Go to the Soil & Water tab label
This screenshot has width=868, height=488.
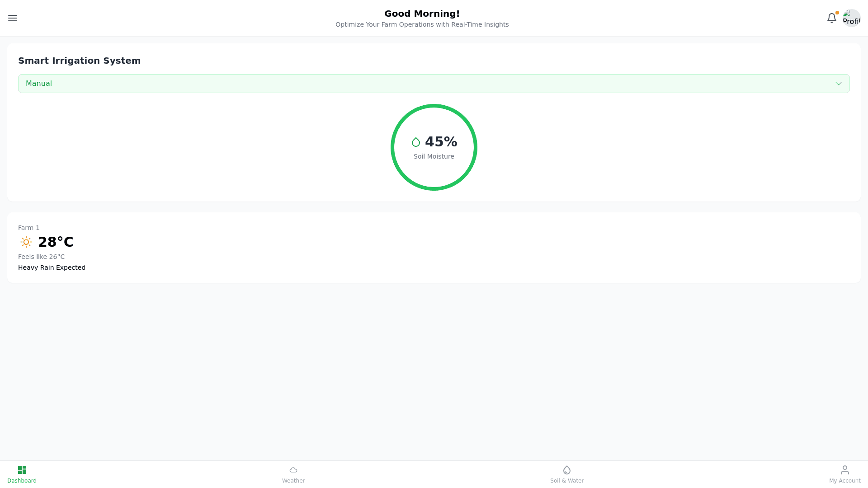pyautogui.click(x=567, y=481)
